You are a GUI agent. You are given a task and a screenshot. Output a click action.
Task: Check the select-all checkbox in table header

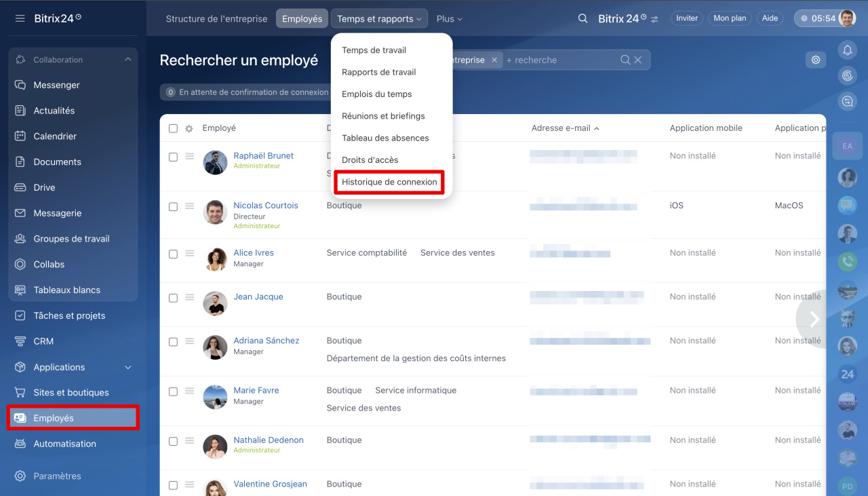point(173,128)
